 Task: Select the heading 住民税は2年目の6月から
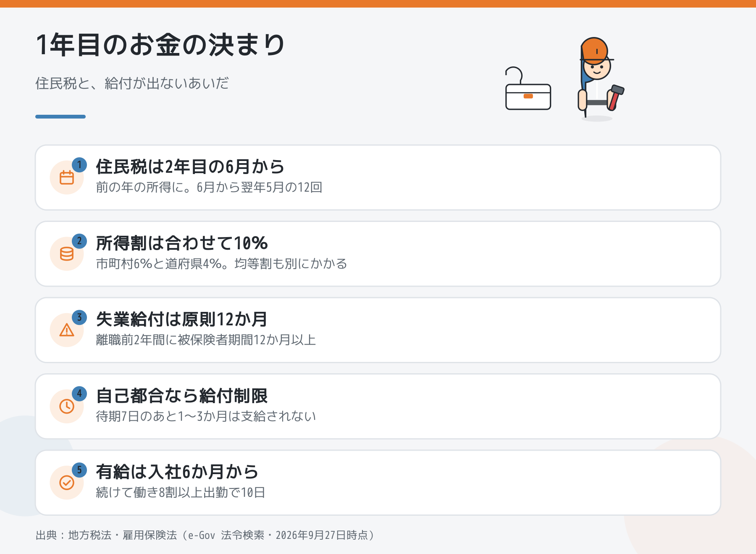point(190,167)
